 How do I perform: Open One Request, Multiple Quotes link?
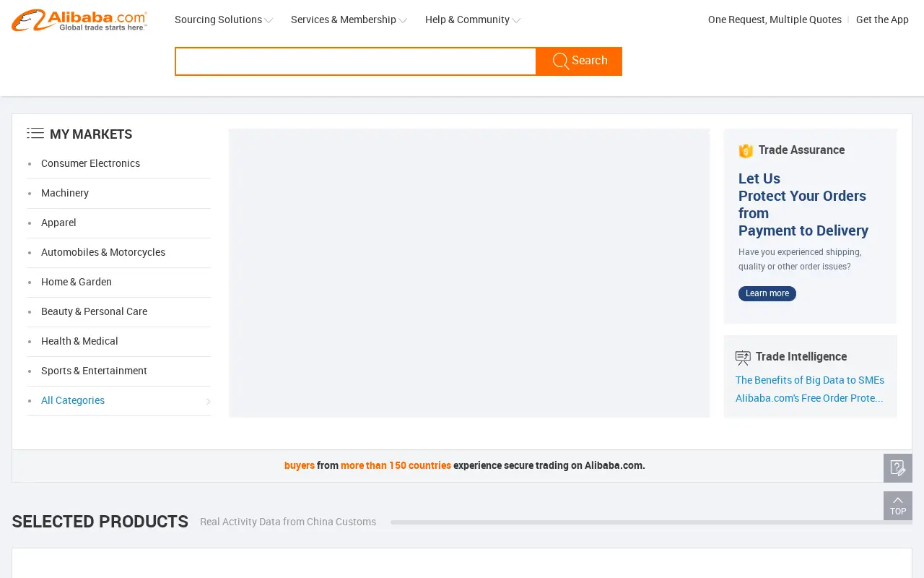pos(775,20)
